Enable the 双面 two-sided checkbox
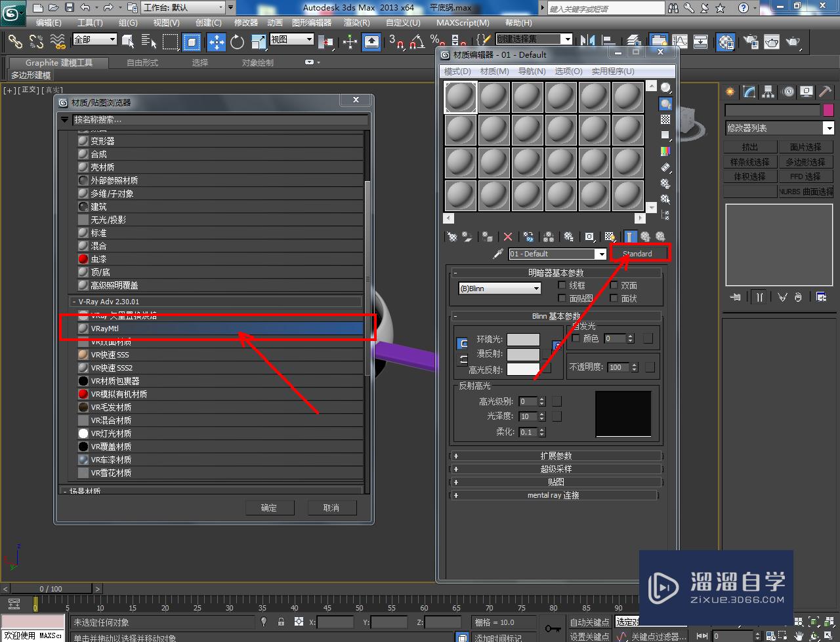Viewport: 840px width, 642px height. tap(614, 285)
